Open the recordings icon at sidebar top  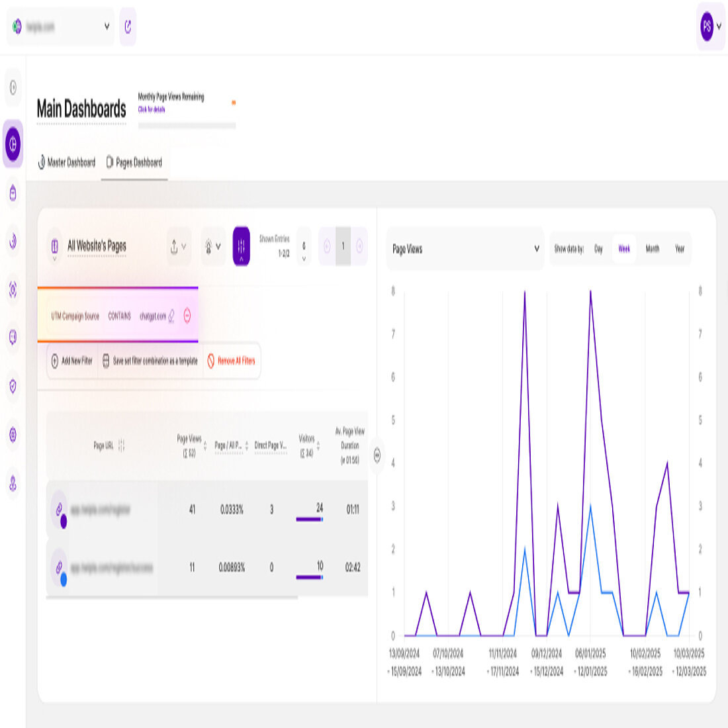pos(12,86)
